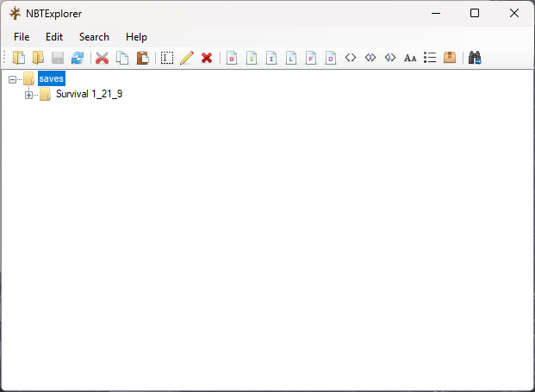
Task: Add a Short tag with S icon
Action: click(x=252, y=58)
